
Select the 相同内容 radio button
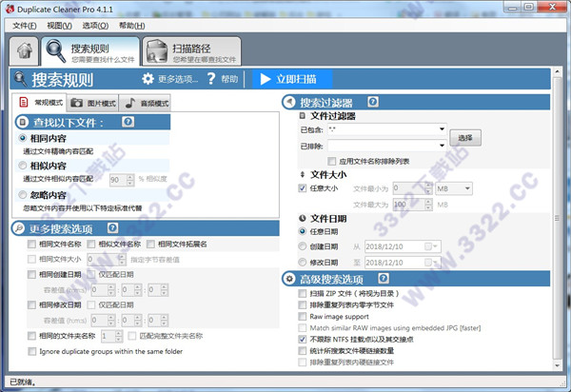(23, 138)
